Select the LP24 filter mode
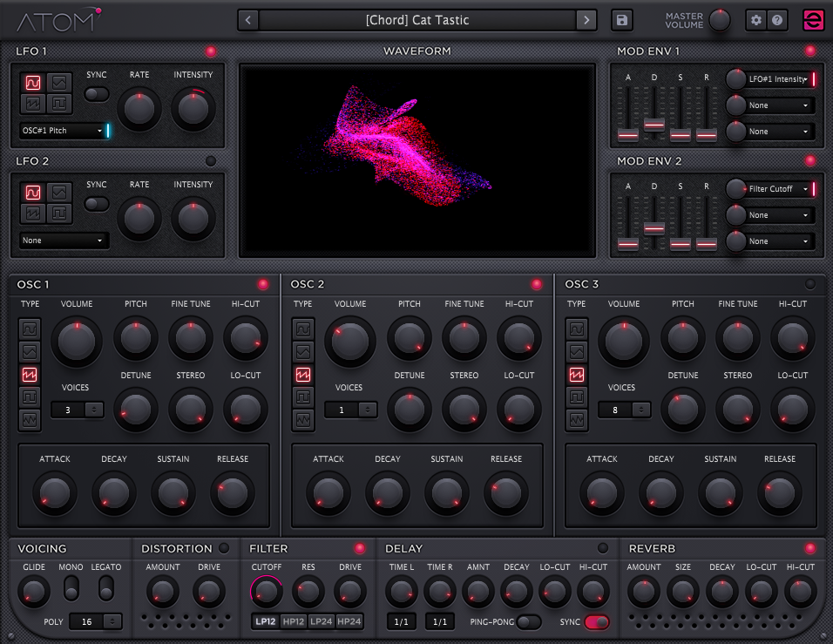The height and width of the screenshot is (644, 833). pos(321,621)
